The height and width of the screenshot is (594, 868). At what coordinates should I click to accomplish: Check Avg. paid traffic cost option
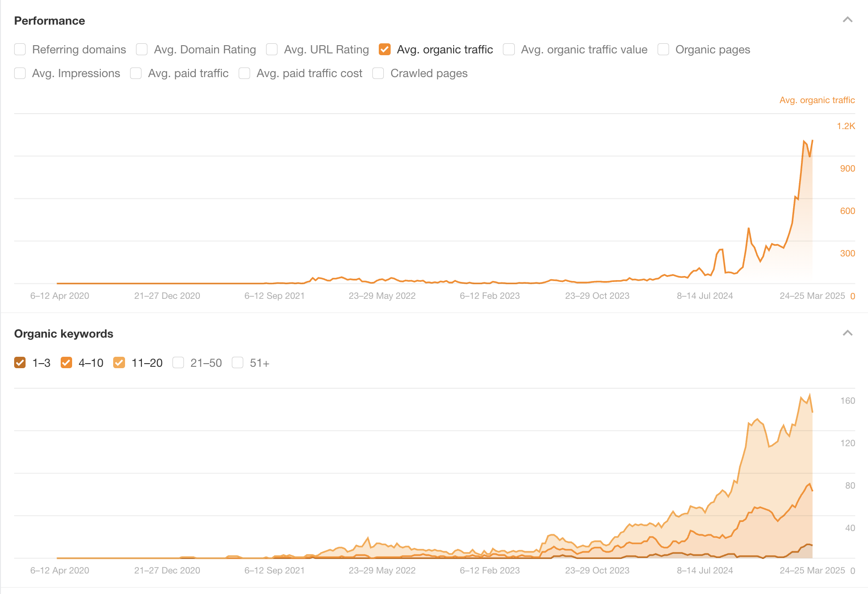click(x=245, y=73)
